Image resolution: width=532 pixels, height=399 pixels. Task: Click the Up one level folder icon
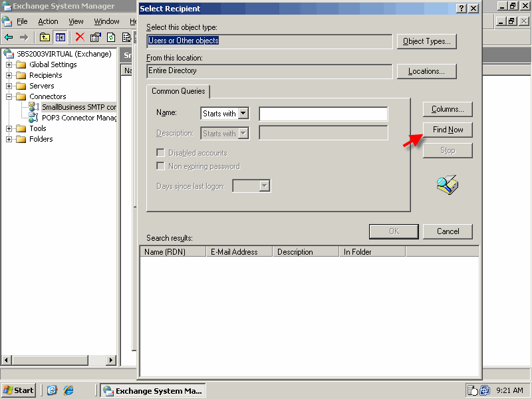pos(45,37)
